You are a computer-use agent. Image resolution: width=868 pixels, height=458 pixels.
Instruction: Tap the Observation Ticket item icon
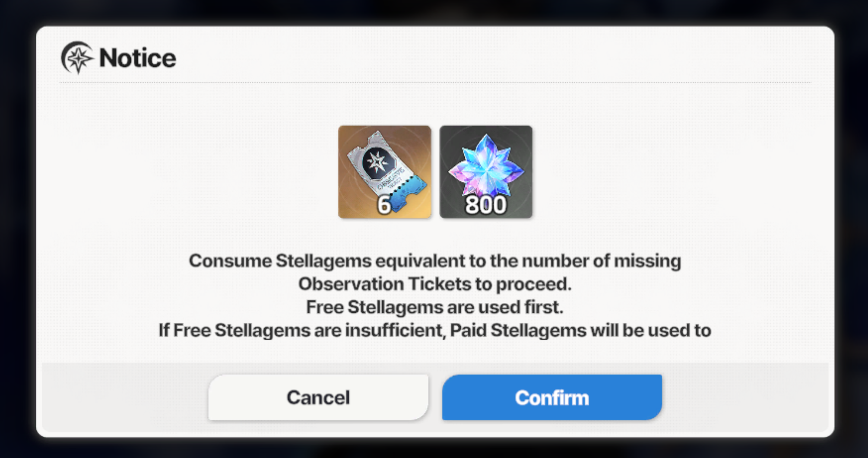click(384, 172)
